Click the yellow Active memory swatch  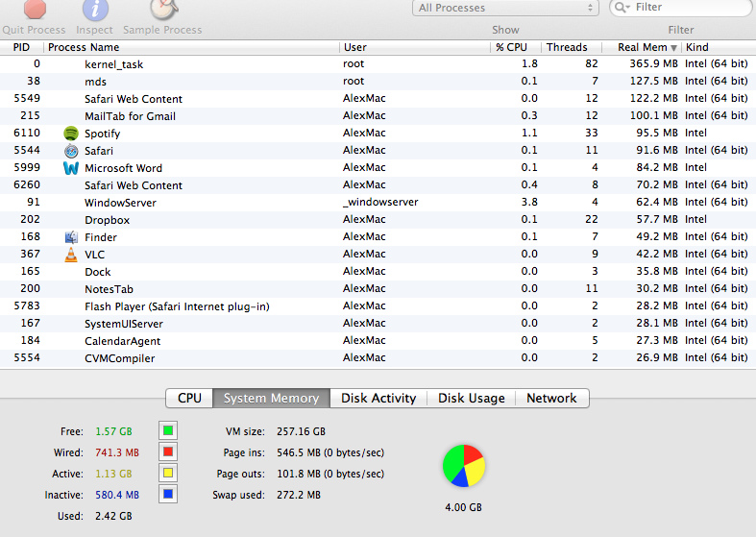coord(168,473)
